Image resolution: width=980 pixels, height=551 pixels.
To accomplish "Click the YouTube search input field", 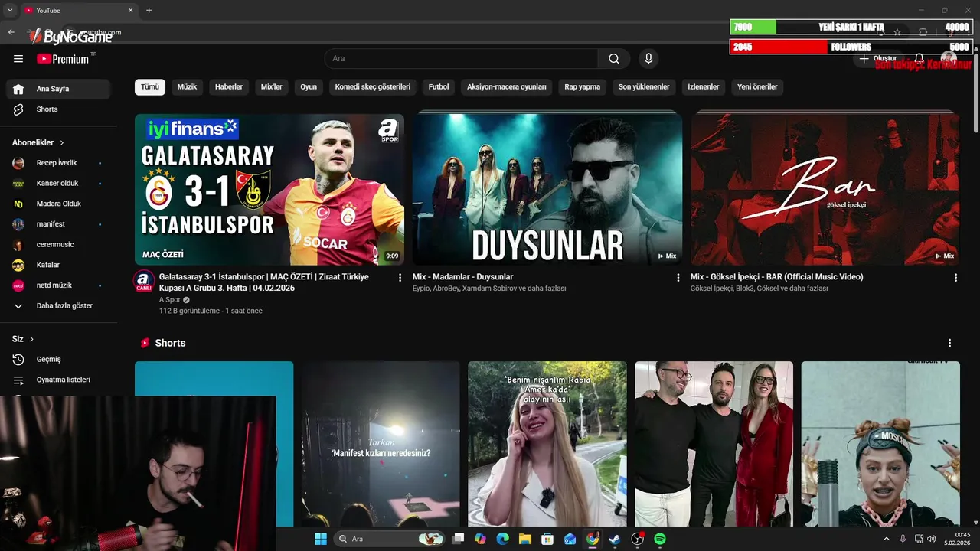I will pos(461,59).
